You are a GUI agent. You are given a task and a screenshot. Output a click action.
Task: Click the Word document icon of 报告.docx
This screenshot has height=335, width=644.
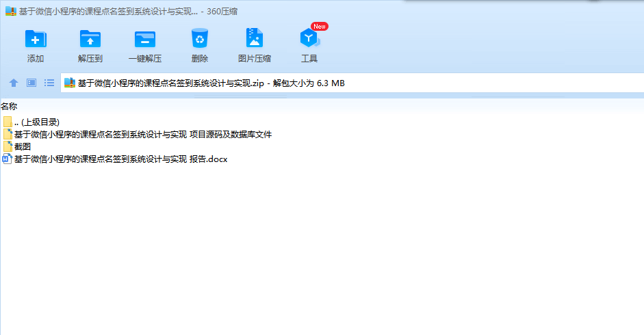tap(7, 159)
